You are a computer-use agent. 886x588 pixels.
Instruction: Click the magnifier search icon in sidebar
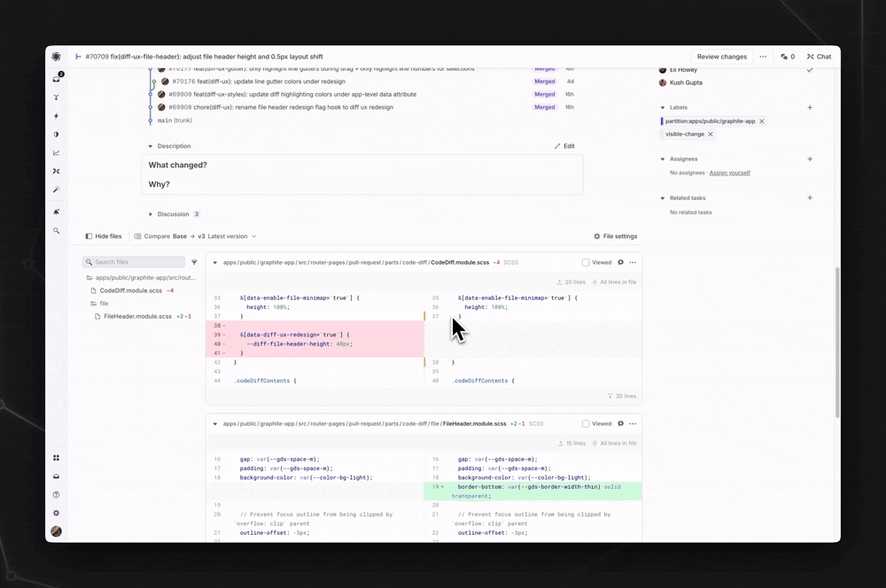(x=57, y=231)
